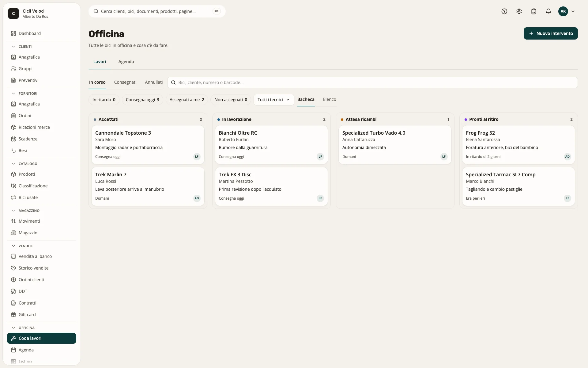
Task: Select the Consegnati tab
Action: click(x=125, y=82)
